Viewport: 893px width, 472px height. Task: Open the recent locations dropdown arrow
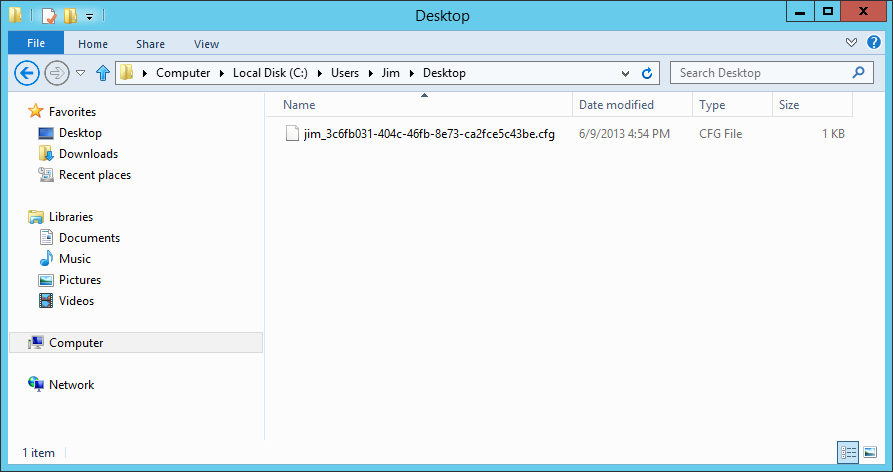tap(81, 73)
